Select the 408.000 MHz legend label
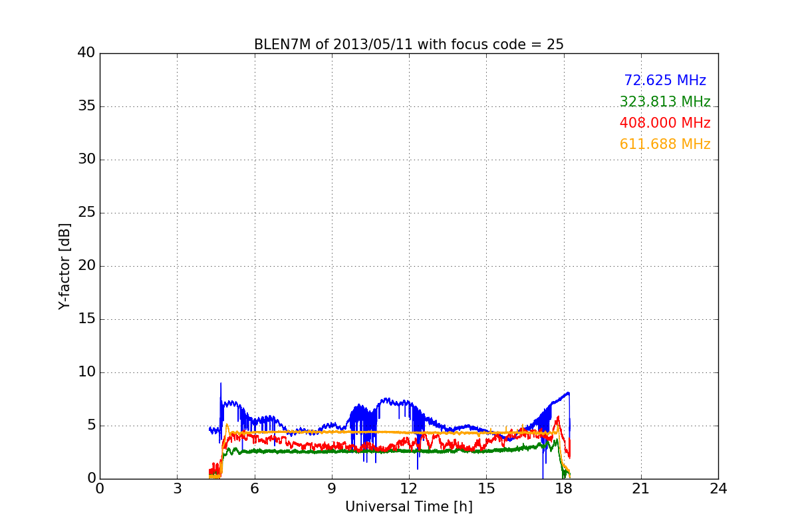Screen dimensions: 798x532 665,123
